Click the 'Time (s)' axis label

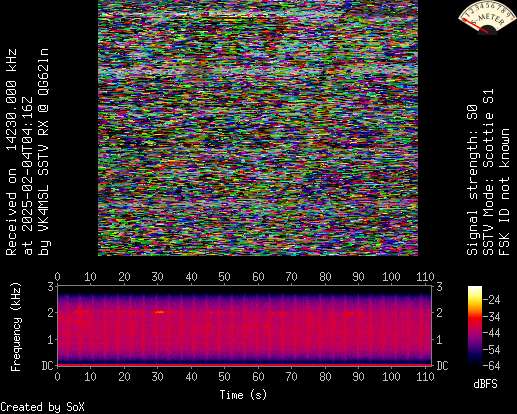243,395
